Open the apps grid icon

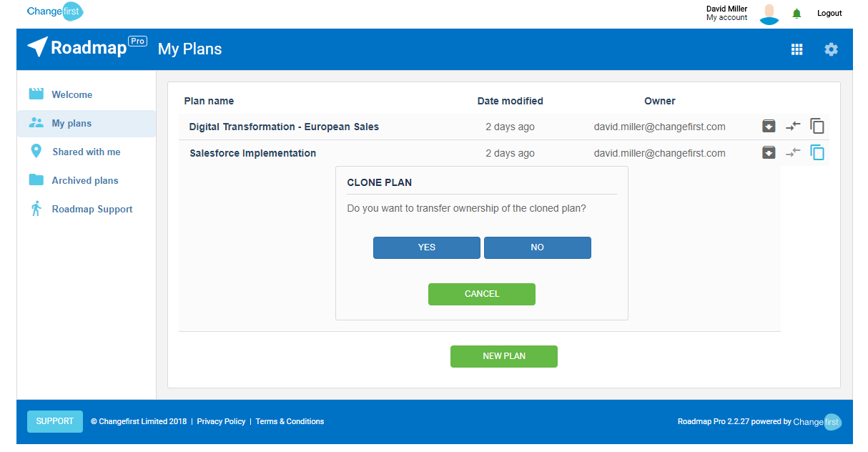797,49
